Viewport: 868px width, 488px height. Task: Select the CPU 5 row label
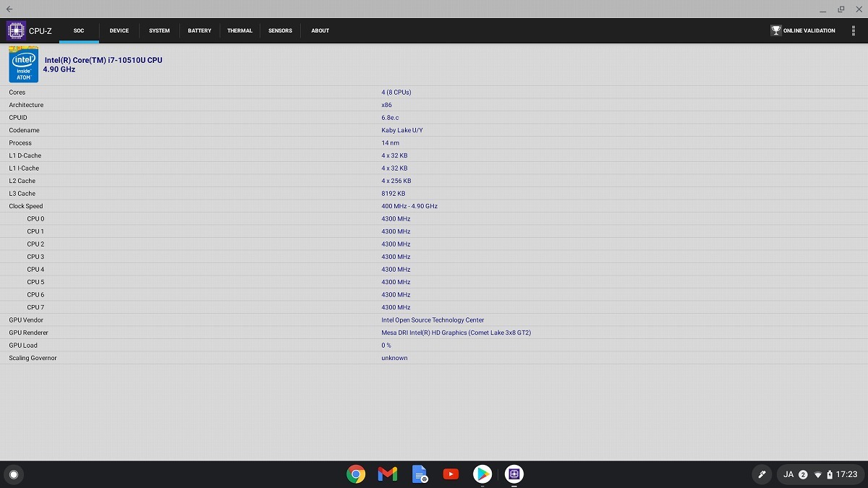point(35,282)
